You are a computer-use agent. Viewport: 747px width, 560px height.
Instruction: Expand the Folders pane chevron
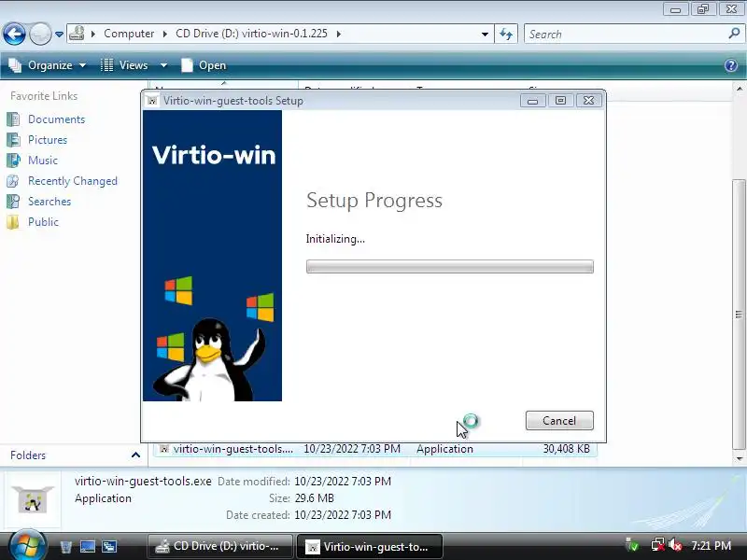click(135, 455)
